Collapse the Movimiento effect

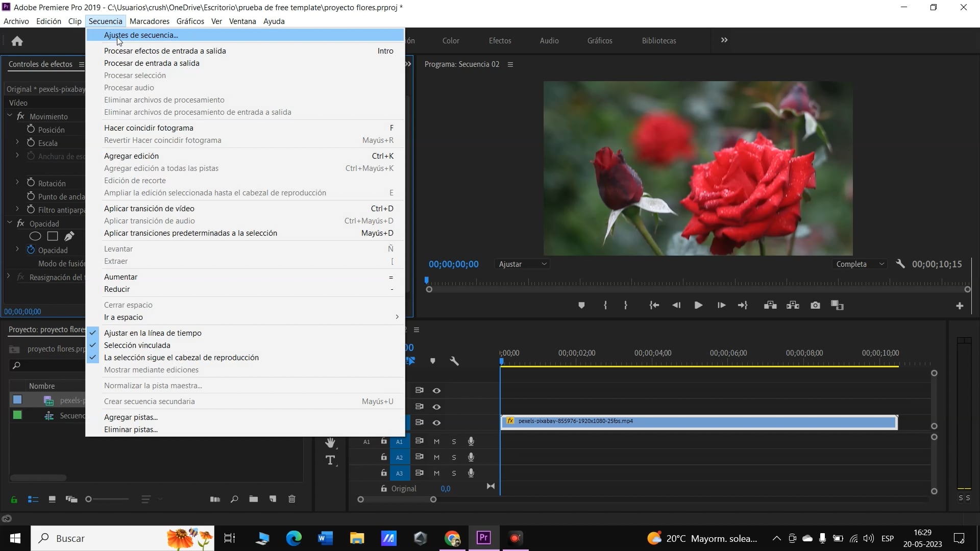(x=10, y=116)
